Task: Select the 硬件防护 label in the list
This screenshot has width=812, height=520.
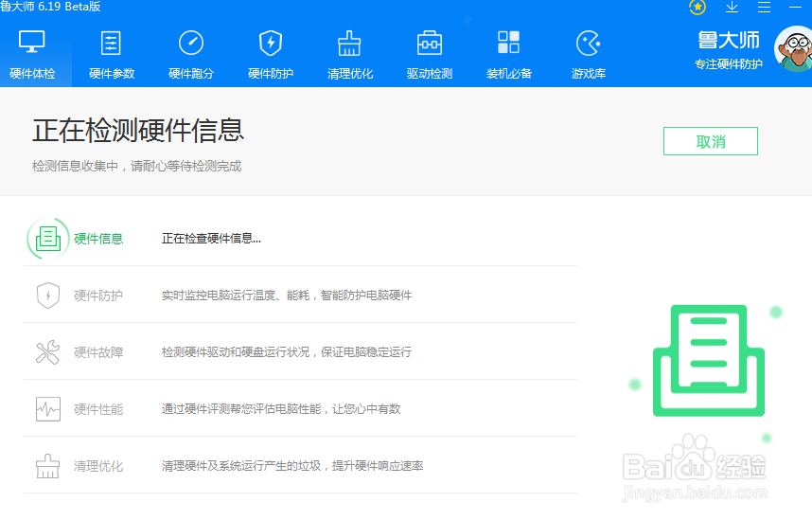Action: pos(98,296)
